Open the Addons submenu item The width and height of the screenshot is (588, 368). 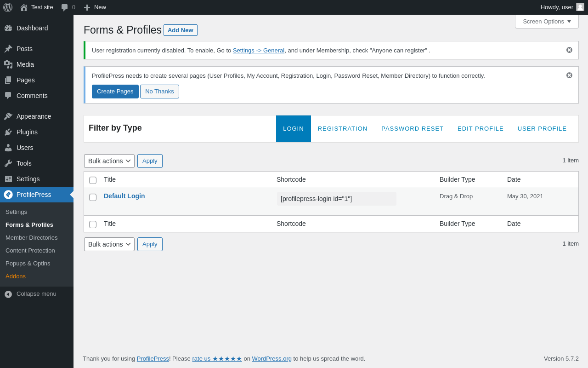[x=37, y=276]
